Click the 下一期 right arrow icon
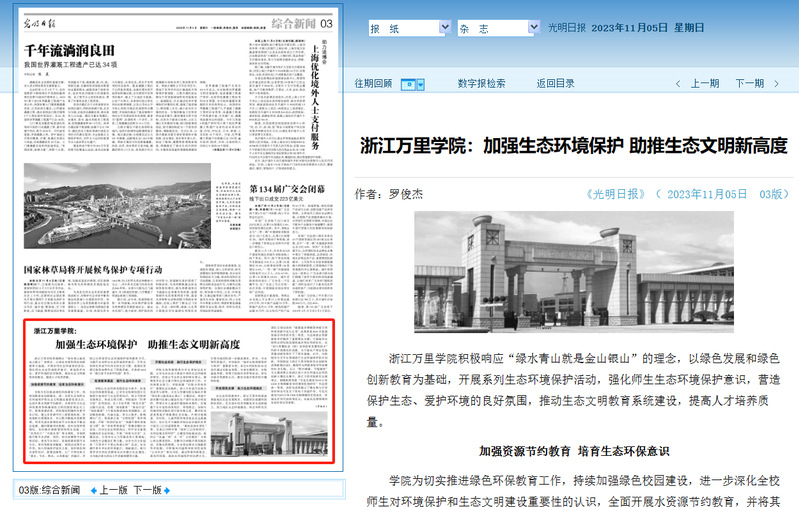 (784, 84)
